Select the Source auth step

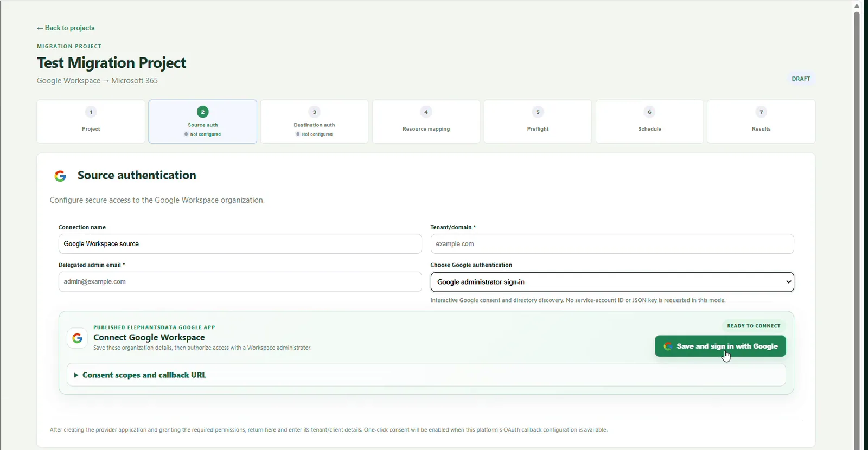pos(203,121)
